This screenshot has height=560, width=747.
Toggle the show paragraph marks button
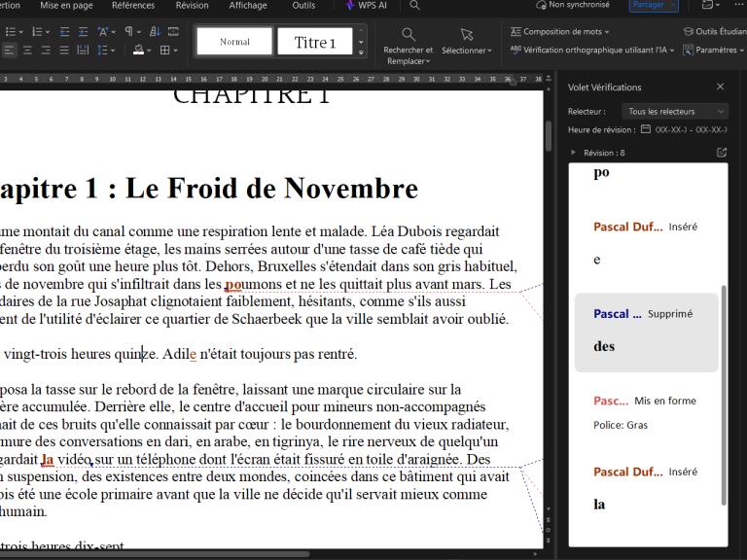click(x=128, y=32)
